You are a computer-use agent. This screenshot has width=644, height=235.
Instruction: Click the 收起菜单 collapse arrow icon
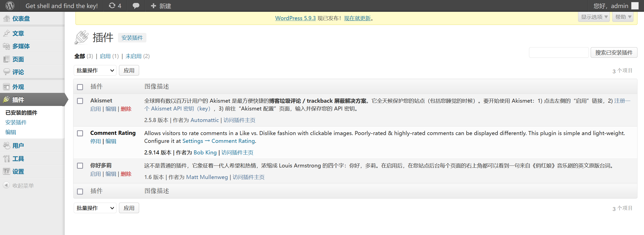click(x=6, y=185)
